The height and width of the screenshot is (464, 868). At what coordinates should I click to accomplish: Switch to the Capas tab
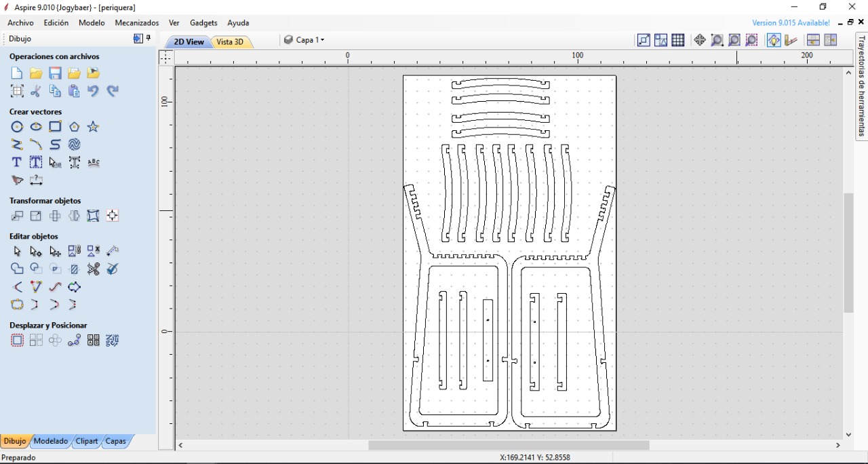116,441
